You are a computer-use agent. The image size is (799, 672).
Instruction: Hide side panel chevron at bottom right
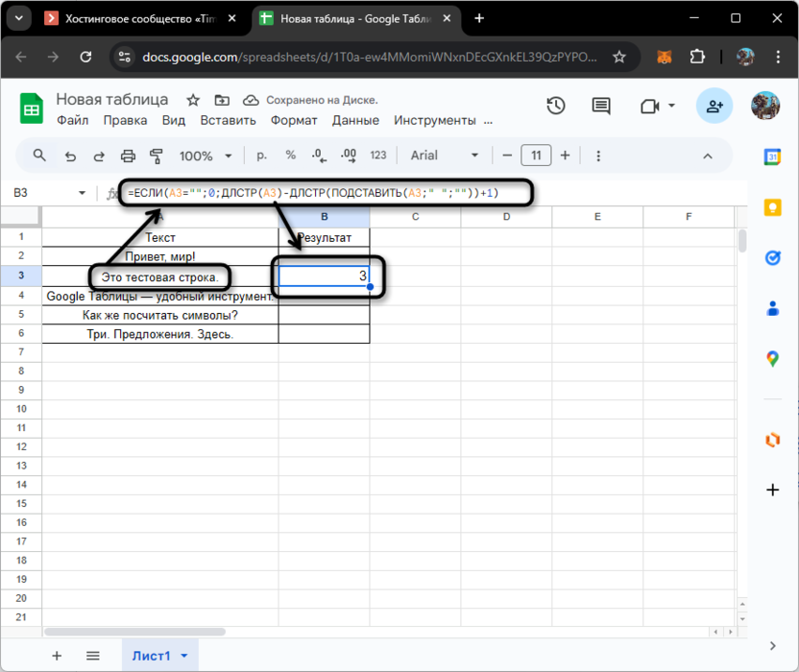pos(772,645)
